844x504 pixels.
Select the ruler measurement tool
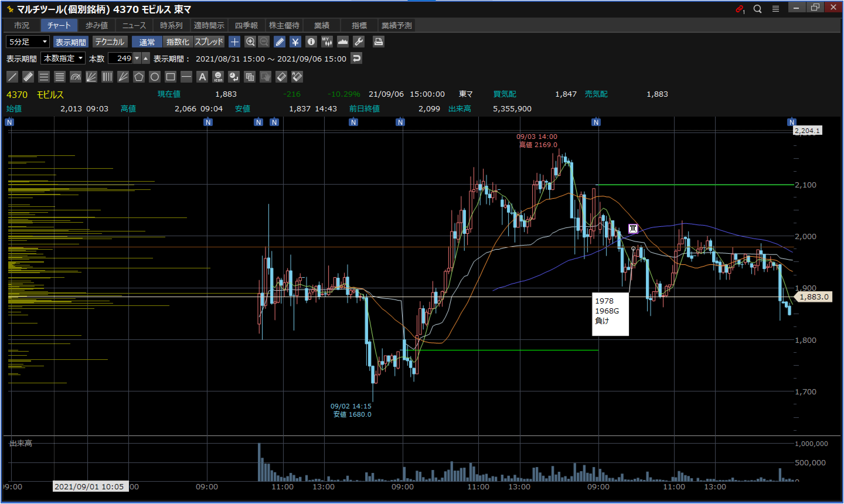(28, 77)
